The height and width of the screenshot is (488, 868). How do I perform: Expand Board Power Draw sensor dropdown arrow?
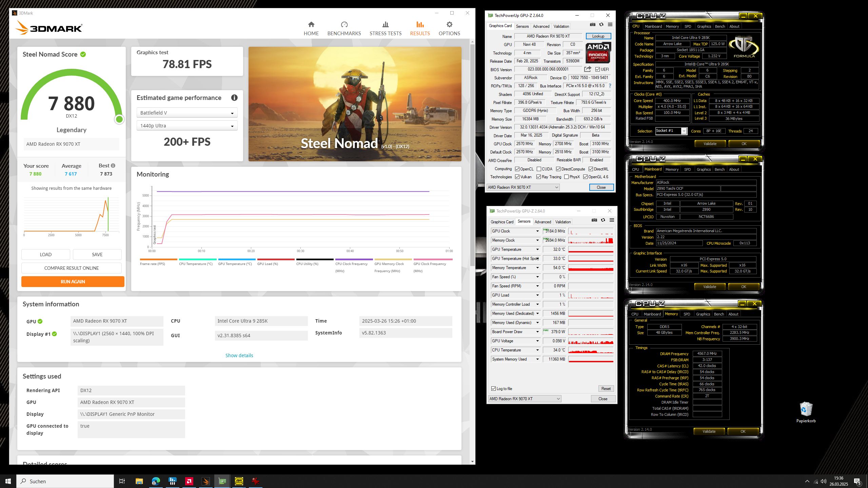coord(537,332)
